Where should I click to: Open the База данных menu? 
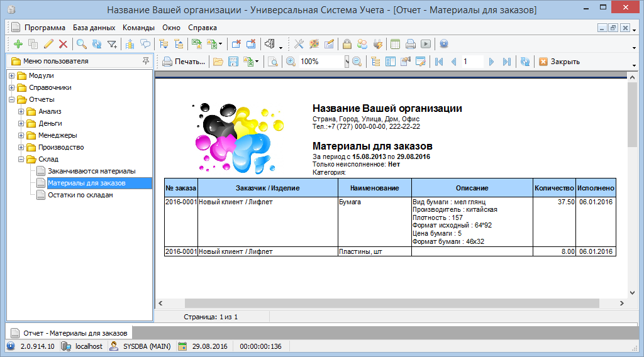pyautogui.click(x=94, y=28)
